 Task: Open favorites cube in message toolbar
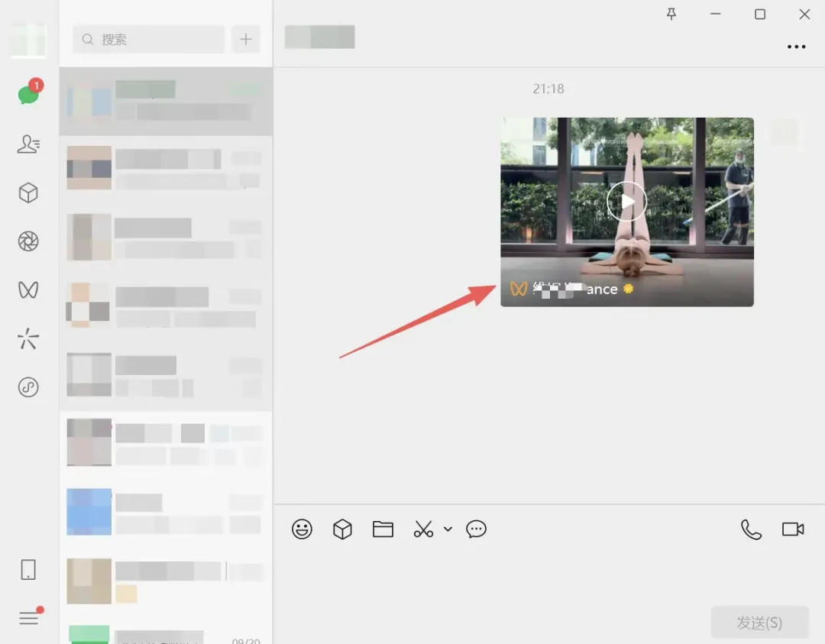click(342, 529)
